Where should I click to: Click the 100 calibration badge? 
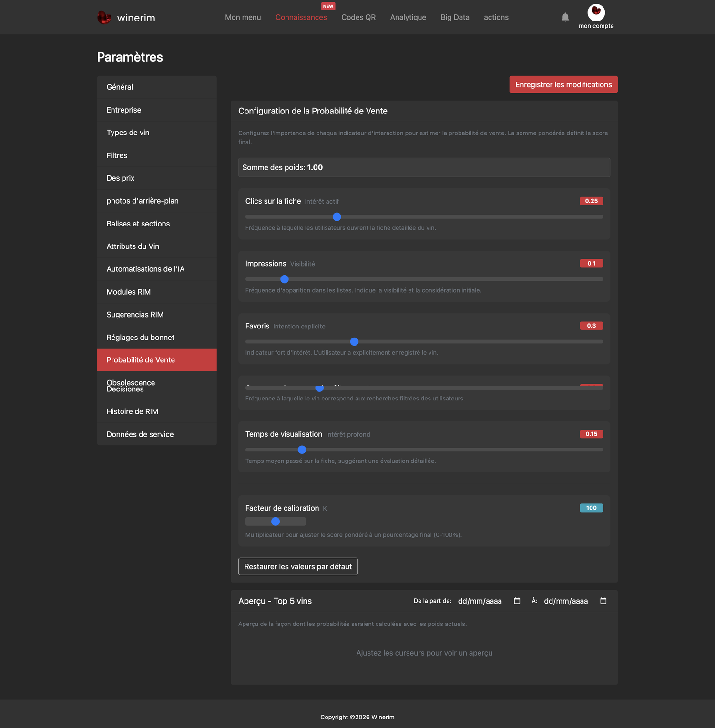(592, 508)
